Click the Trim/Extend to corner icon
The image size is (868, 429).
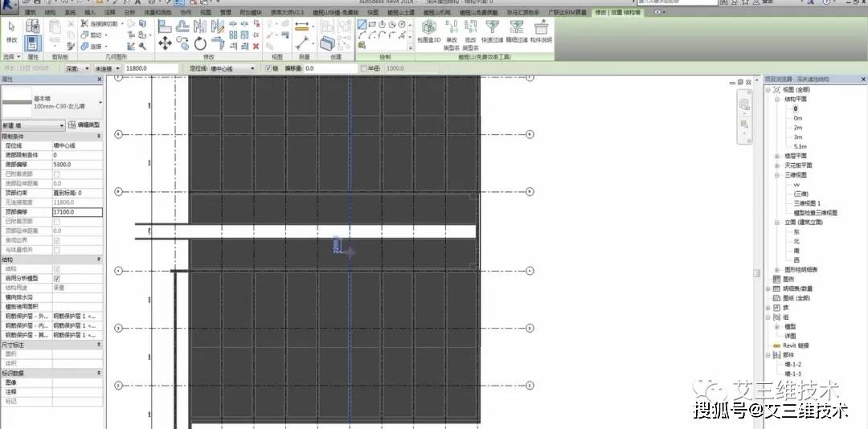[x=218, y=43]
